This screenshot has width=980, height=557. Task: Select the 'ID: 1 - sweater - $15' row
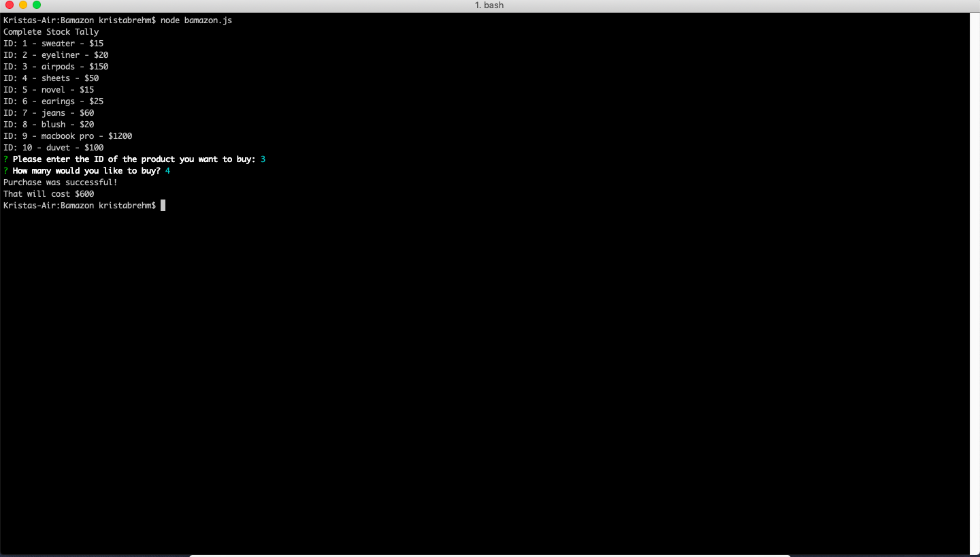click(x=54, y=44)
